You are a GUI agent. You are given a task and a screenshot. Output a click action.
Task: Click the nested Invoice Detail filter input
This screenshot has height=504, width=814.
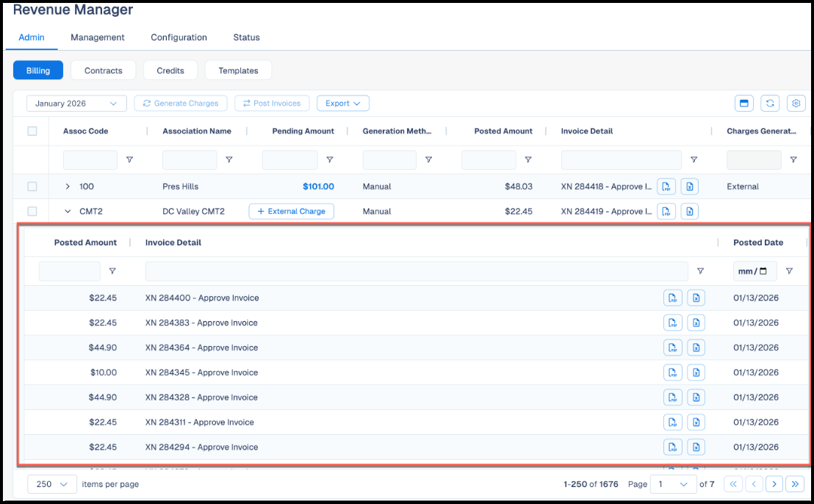[417, 271]
